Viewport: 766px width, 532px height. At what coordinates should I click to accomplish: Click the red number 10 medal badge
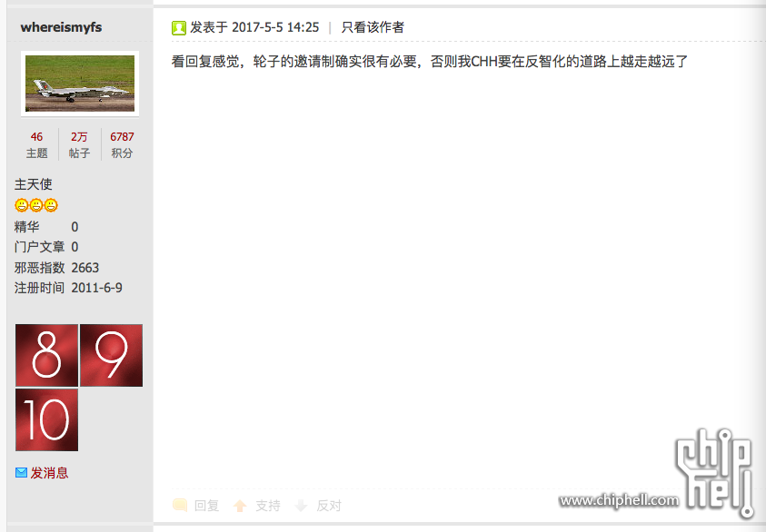click(47, 419)
